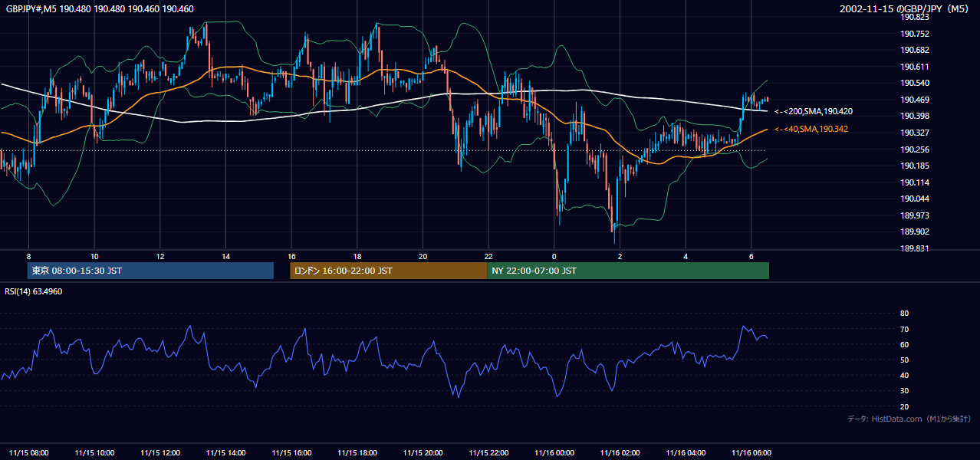
Task: Click the 189.902 price axis label
Action: [x=914, y=232]
